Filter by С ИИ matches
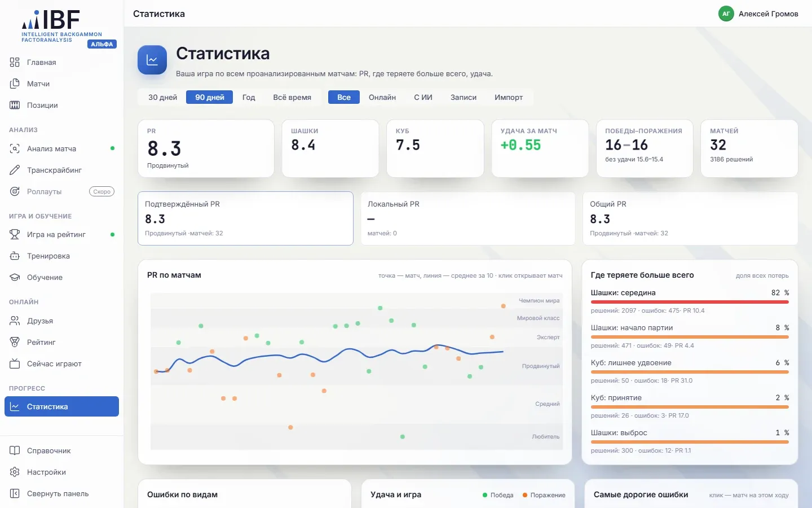The image size is (812, 508). coord(423,97)
